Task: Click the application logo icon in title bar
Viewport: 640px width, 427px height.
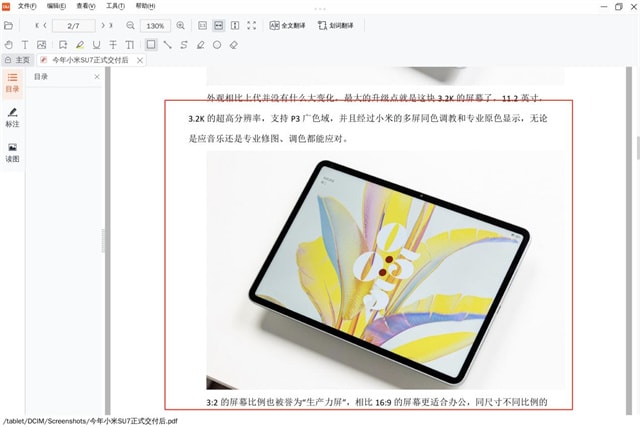Action: (x=6, y=6)
